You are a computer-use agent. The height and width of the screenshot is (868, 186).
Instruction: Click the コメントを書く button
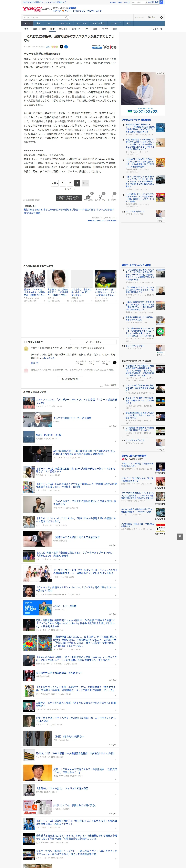point(93,342)
